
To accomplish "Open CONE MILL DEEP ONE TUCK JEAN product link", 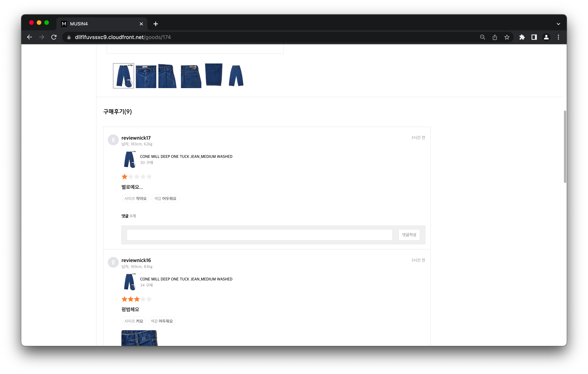I will click(x=186, y=156).
